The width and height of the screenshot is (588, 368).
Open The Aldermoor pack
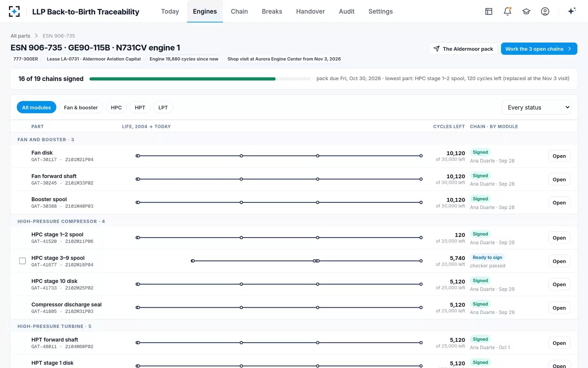[x=463, y=49]
